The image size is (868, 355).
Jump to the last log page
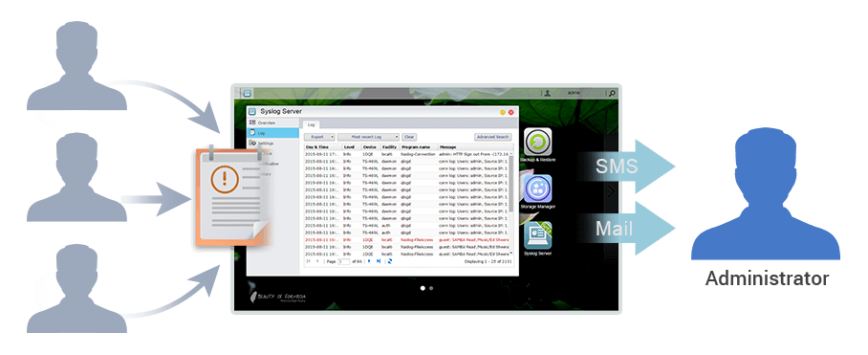[379, 260]
